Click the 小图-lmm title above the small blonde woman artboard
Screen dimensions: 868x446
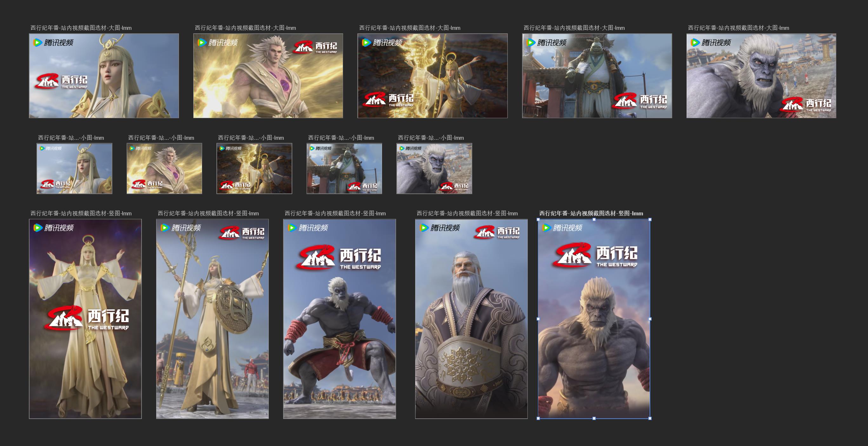(71, 138)
